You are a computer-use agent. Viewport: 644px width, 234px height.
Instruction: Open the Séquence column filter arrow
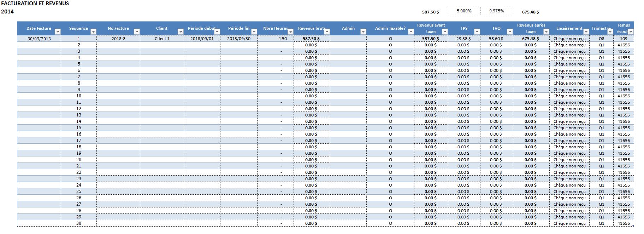93,32
